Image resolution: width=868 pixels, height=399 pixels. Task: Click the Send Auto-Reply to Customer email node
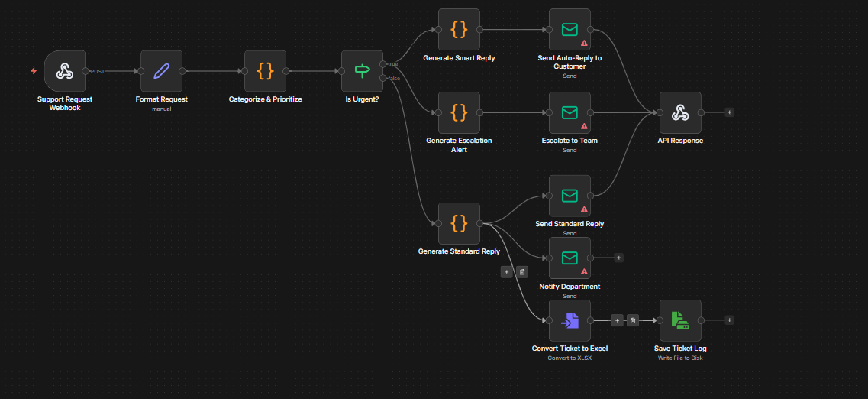(x=570, y=30)
